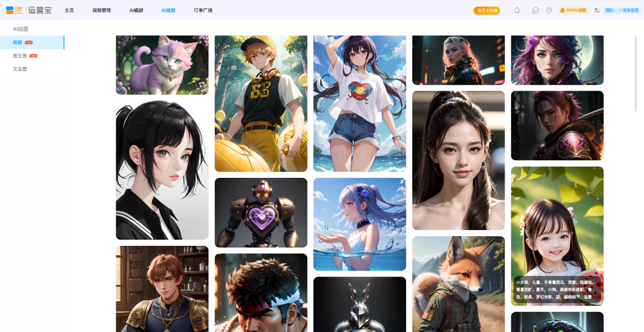Viewport: 644px width, 332px height.
Task: Open the white-haired cyberpunk woman image
Action: 458,60
